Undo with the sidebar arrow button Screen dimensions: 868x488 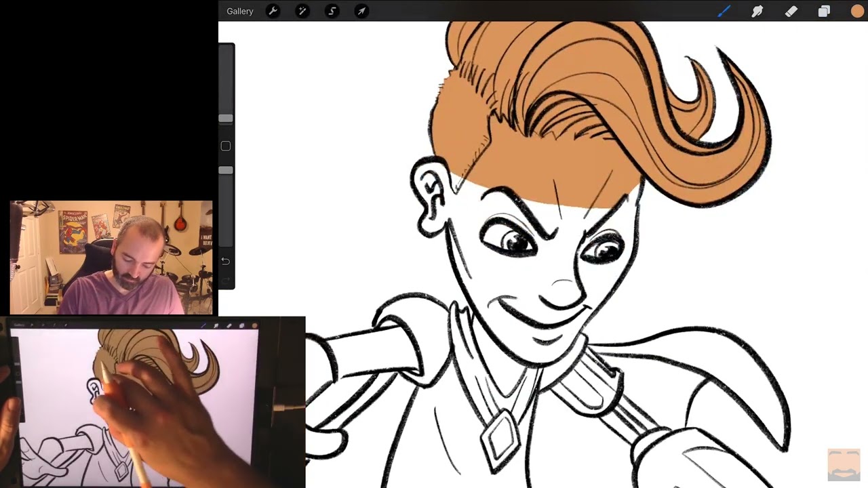tap(226, 261)
